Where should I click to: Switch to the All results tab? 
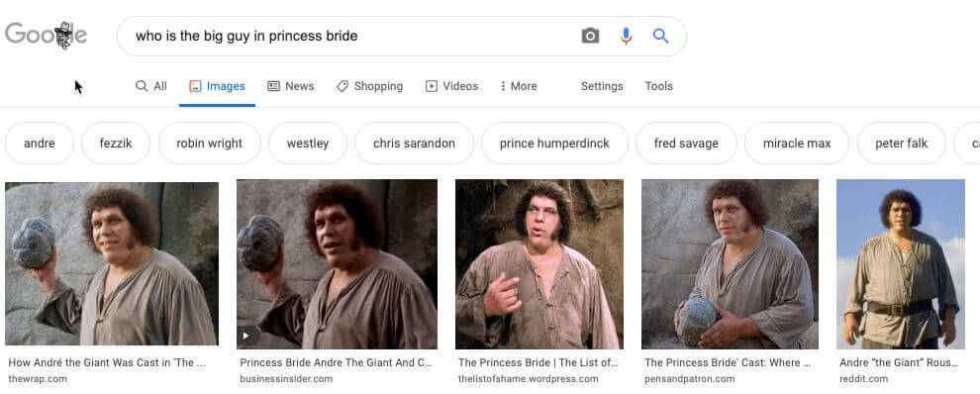click(151, 86)
